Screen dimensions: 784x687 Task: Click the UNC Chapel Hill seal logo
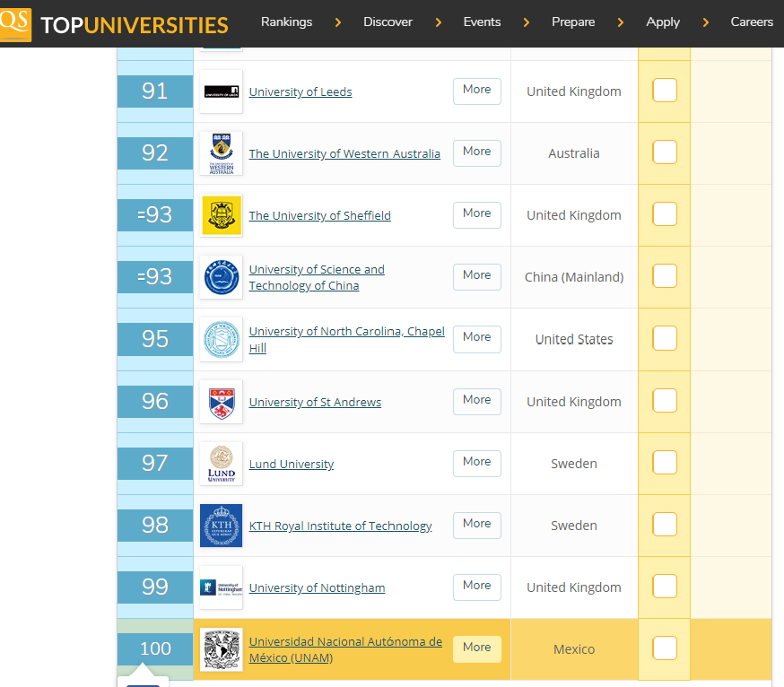point(221,339)
